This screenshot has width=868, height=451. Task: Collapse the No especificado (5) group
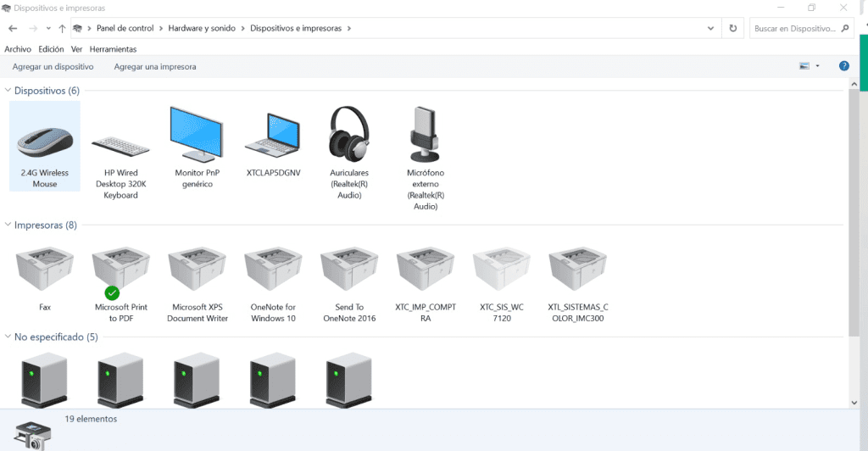[8, 337]
